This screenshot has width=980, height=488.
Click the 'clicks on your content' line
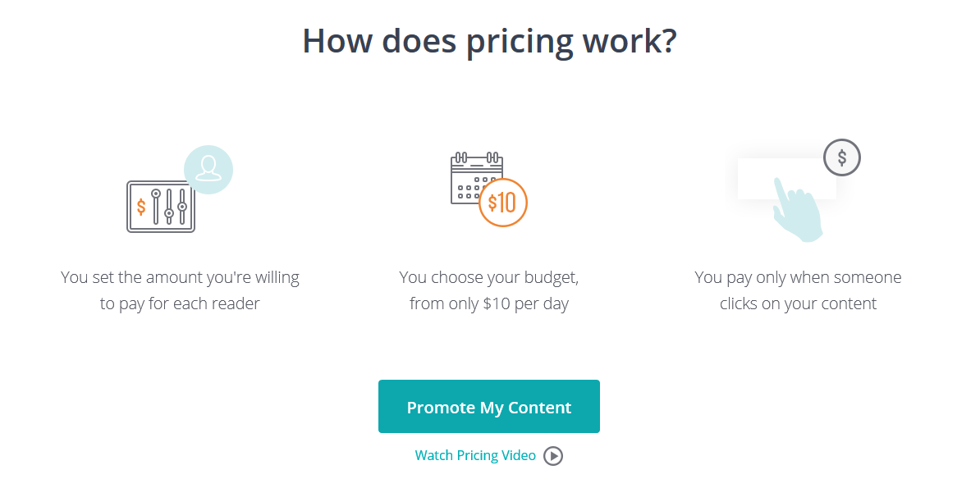[798, 303]
